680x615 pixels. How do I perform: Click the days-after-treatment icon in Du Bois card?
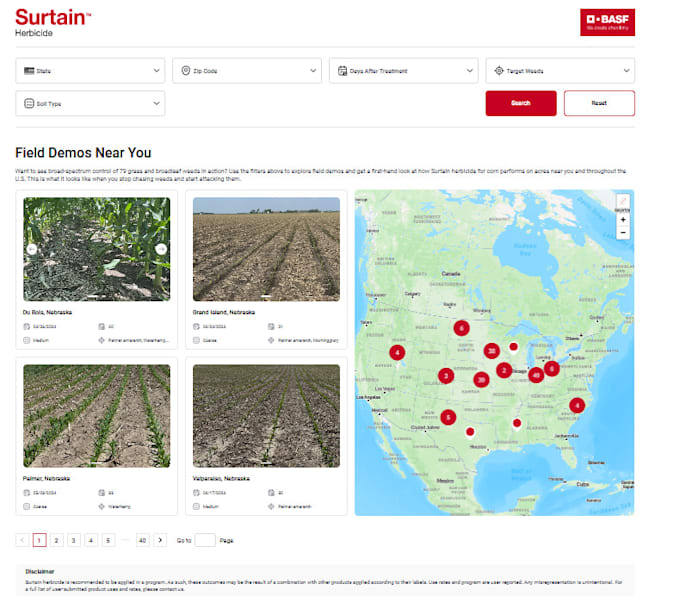point(101,327)
